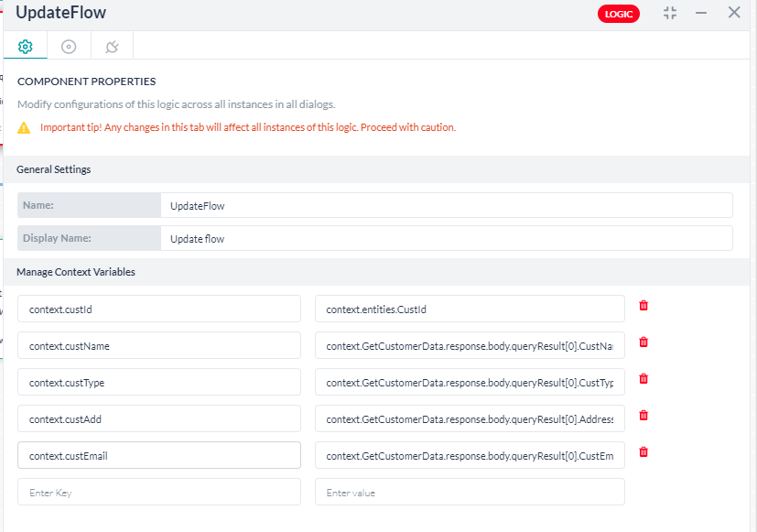
Task: Click the empty Enter Key field
Action: [158, 492]
